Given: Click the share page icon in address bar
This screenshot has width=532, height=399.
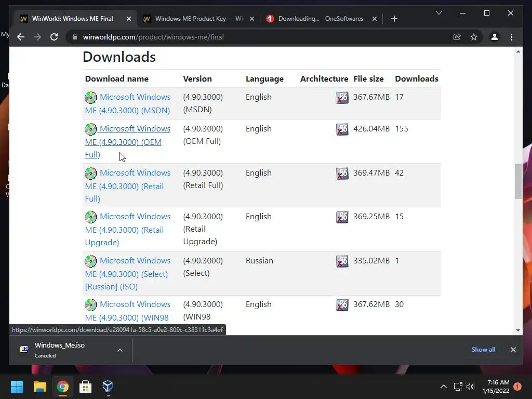Looking at the screenshot, I should (x=457, y=37).
